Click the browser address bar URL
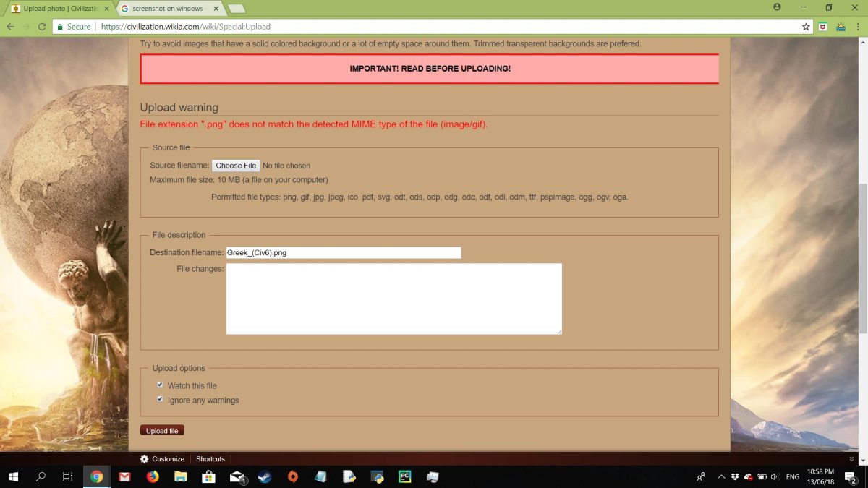The image size is (868, 488). 186,27
